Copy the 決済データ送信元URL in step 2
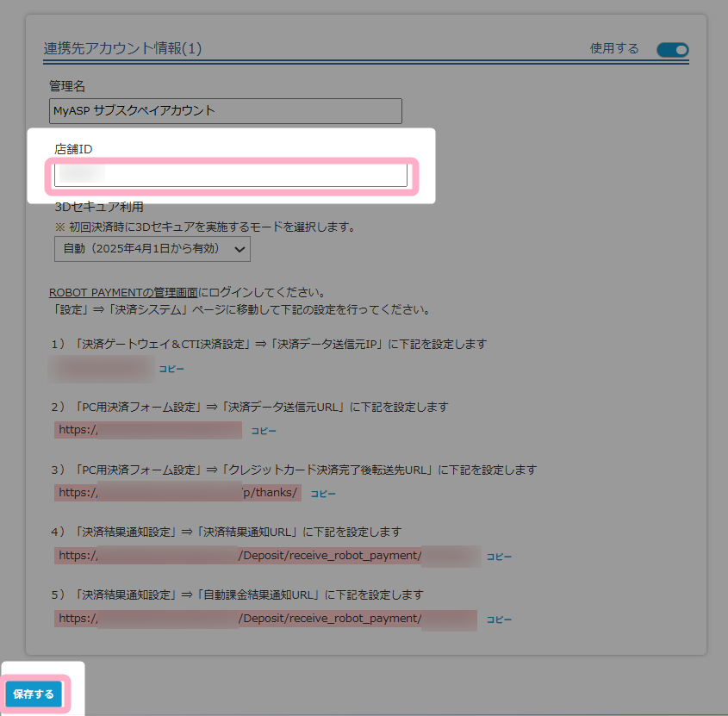728x716 pixels. point(263,431)
